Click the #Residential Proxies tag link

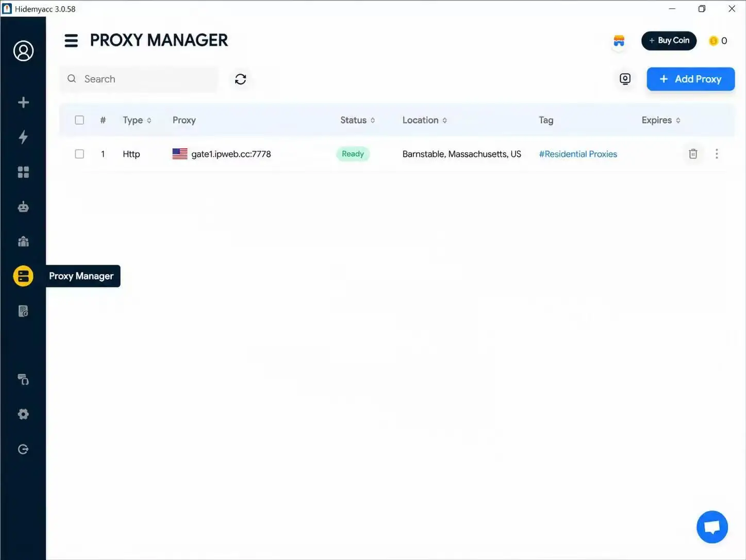(x=578, y=154)
